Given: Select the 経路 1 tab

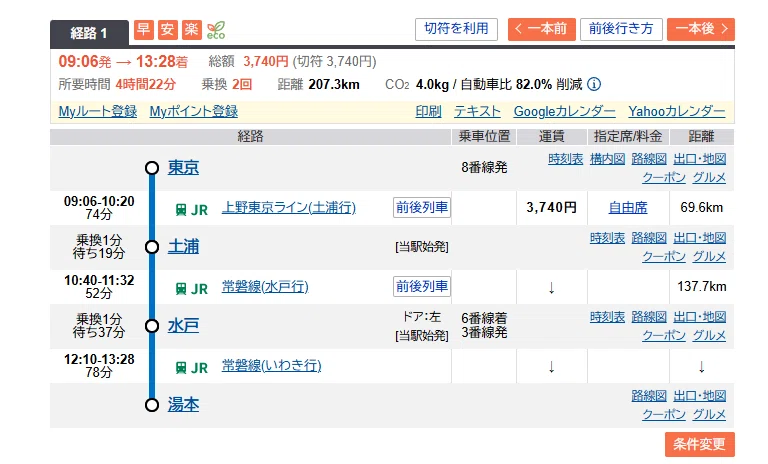Looking at the screenshot, I should coord(89,33).
